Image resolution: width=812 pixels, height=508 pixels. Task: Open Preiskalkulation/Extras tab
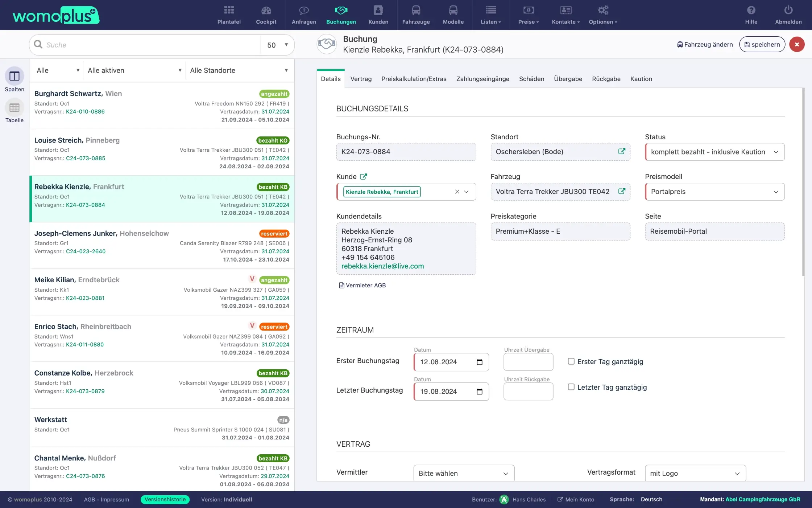414,78
